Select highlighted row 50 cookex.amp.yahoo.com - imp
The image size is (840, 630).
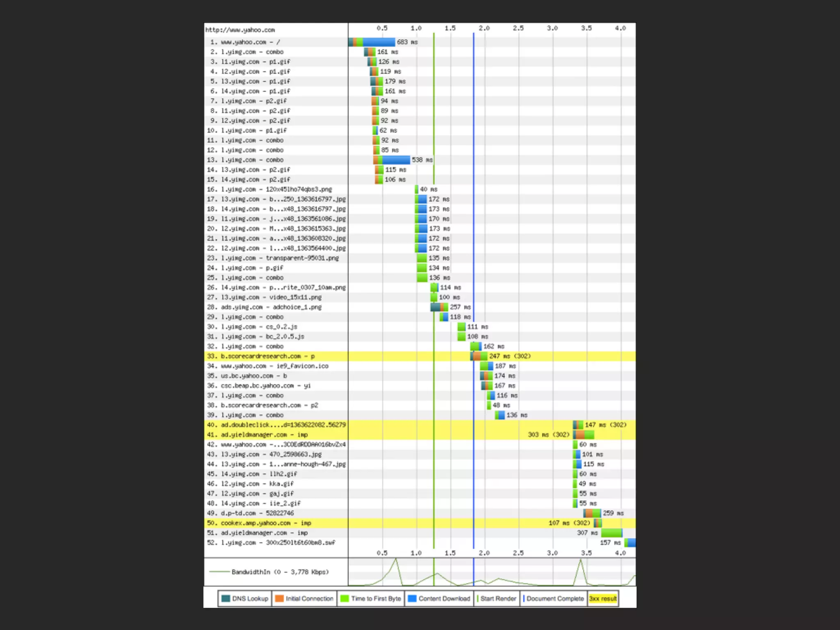[x=420, y=523]
